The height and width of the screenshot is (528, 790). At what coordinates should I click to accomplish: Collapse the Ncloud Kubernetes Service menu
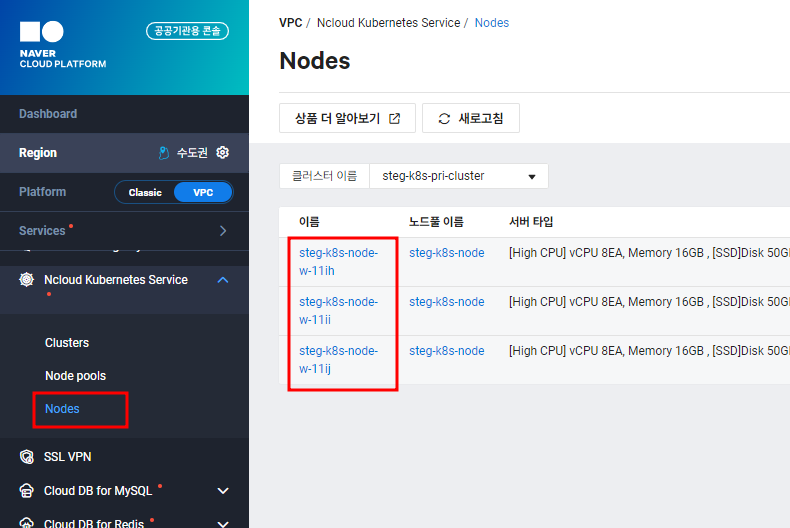pyautogui.click(x=223, y=280)
